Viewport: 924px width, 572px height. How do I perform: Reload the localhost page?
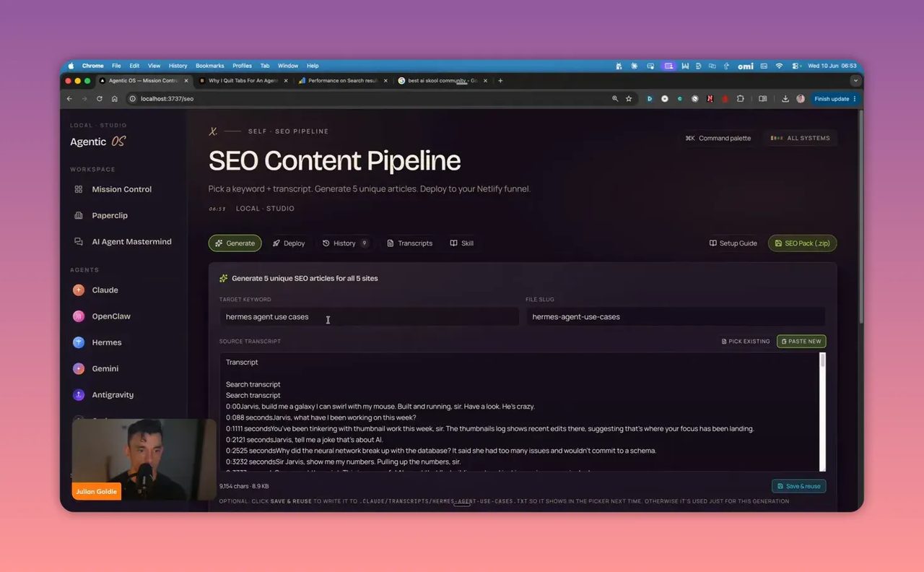click(x=100, y=98)
